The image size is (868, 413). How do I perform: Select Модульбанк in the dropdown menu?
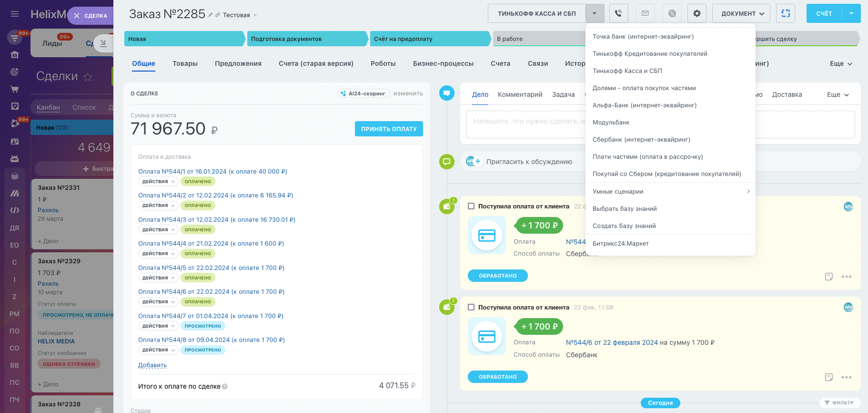tap(670, 123)
